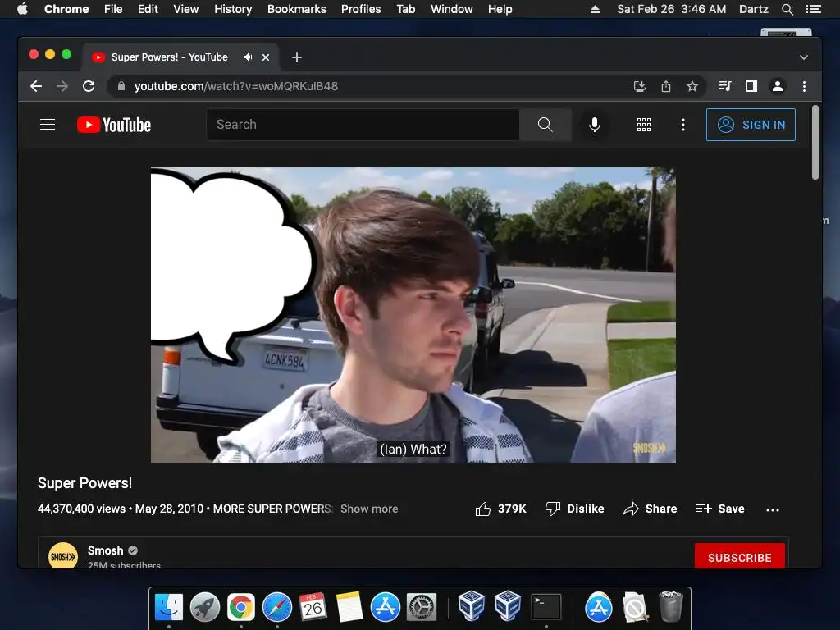
Task: Click the YouTube search magnifier button
Action: (x=545, y=125)
